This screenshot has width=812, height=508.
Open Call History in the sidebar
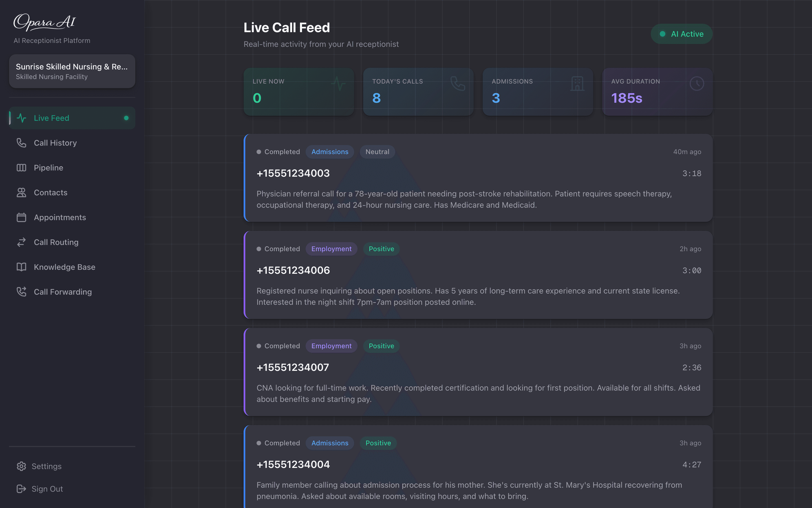72,143
